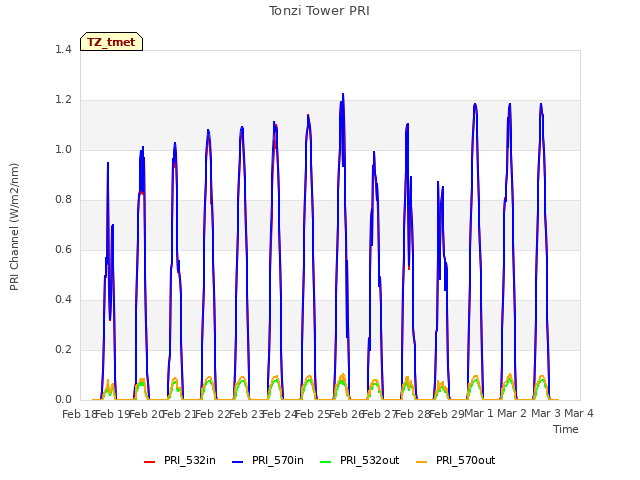Click the 1.2 y-axis tick label
The height and width of the screenshot is (480, 640).
click(x=63, y=100)
